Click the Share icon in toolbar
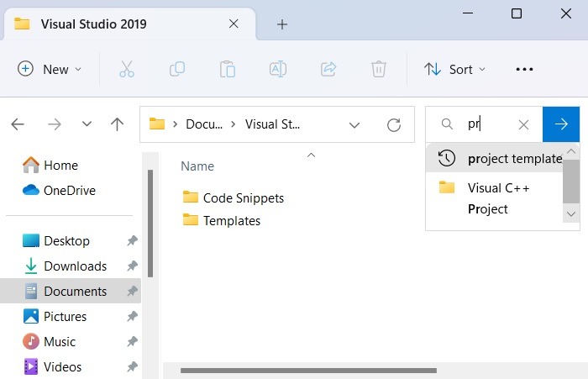The height and width of the screenshot is (379, 588). tap(328, 69)
